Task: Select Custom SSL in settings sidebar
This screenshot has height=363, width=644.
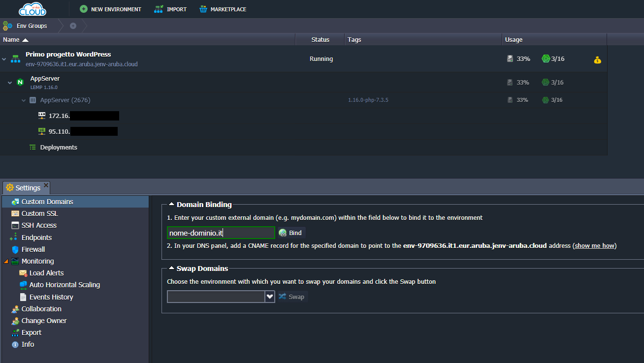Action: point(39,213)
